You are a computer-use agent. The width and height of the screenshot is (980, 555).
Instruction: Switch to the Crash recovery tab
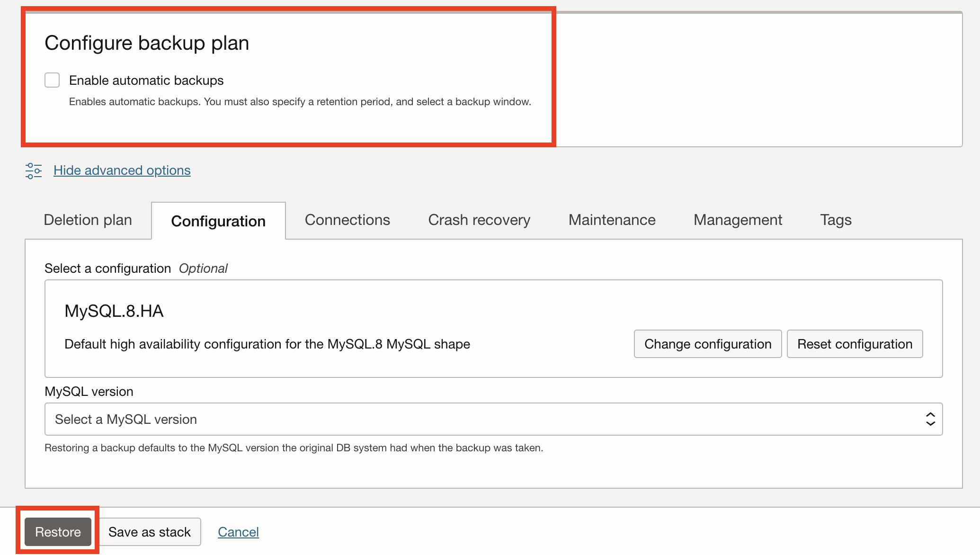point(479,220)
